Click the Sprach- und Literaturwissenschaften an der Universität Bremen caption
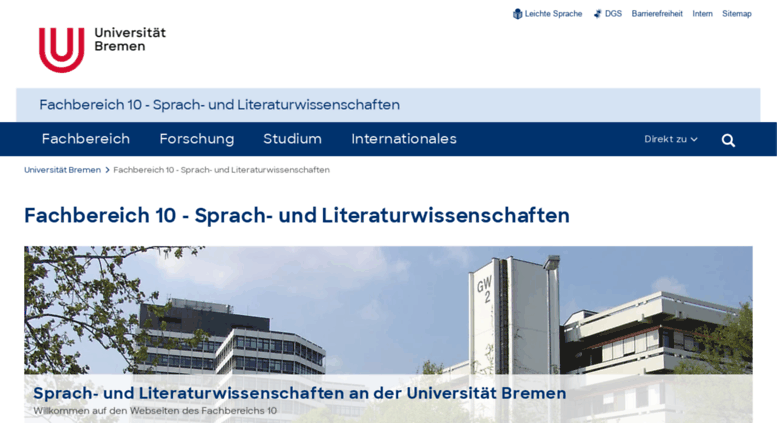The width and height of the screenshot is (777, 423). (300, 393)
